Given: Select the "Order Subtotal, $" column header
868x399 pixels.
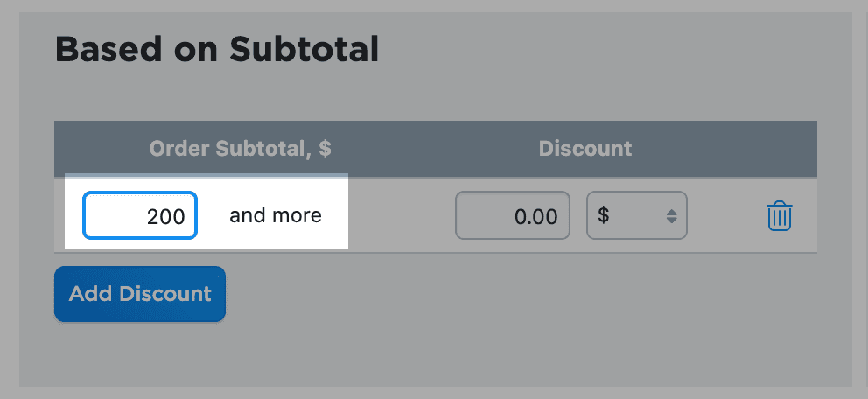Looking at the screenshot, I should pyautogui.click(x=241, y=149).
